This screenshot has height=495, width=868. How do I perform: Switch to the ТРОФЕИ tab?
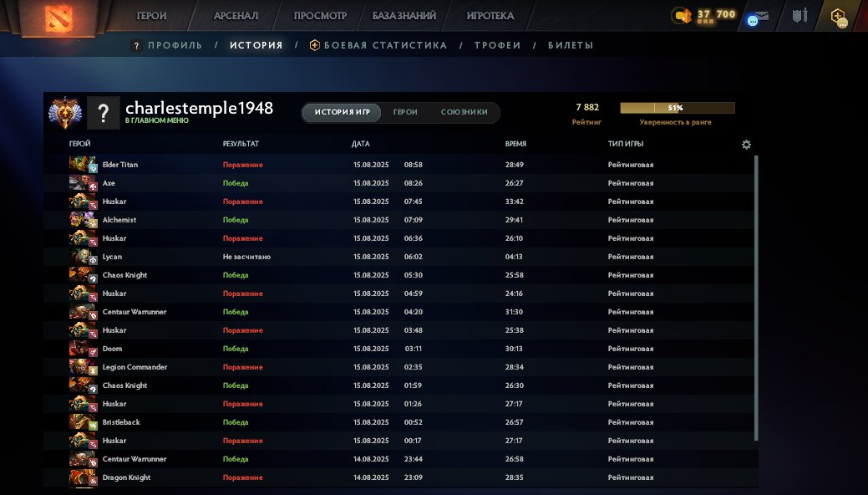click(x=497, y=45)
